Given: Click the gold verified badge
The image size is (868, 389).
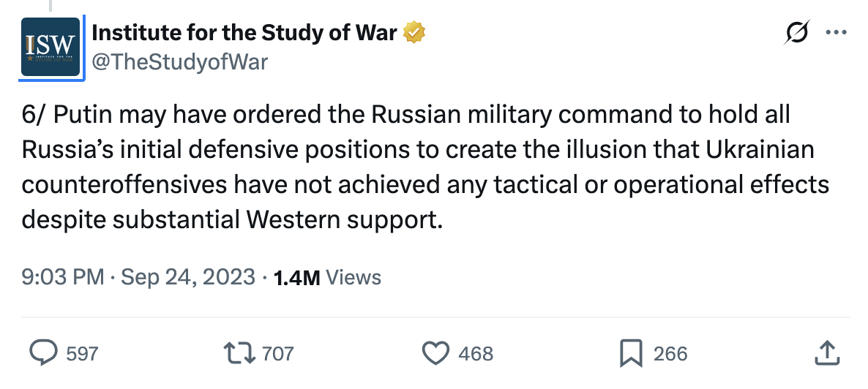Looking at the screenshot, I should [414, 33].
